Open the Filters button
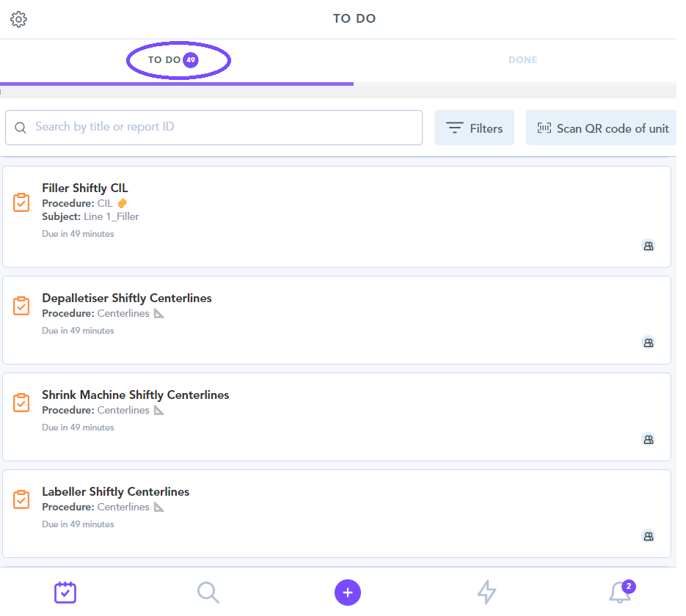The height and width of the screenshot is (616, 686). pyautogui.click(x=474, y=128)
